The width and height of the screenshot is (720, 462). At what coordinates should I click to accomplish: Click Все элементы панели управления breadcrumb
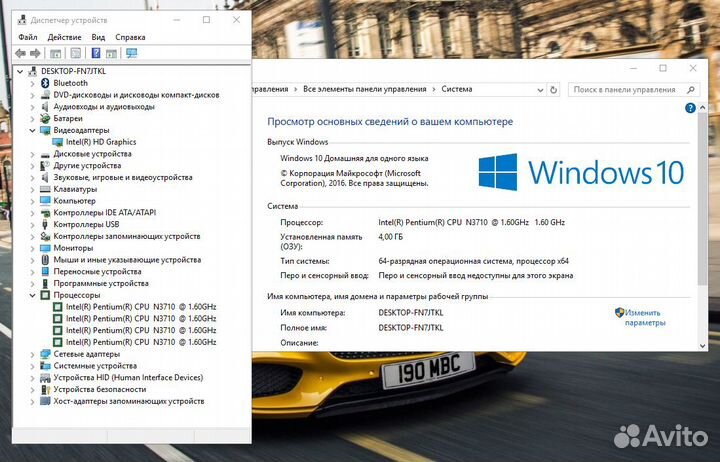click(365, 89)
